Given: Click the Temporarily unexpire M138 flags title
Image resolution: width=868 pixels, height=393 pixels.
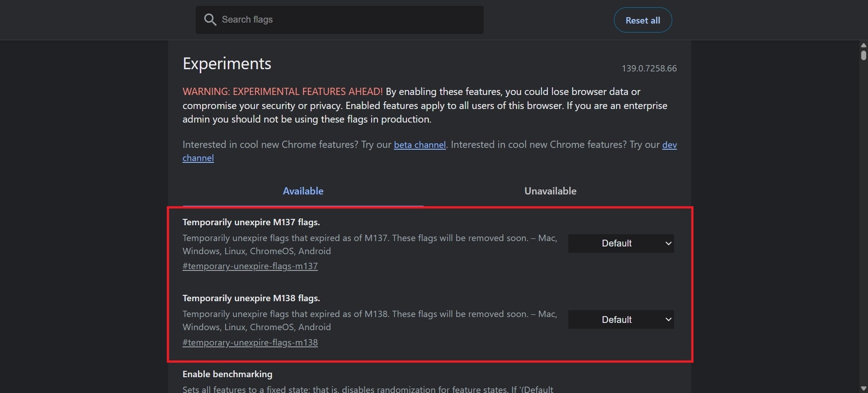Looking at the screenshot, I should click(x=251, y=298).
